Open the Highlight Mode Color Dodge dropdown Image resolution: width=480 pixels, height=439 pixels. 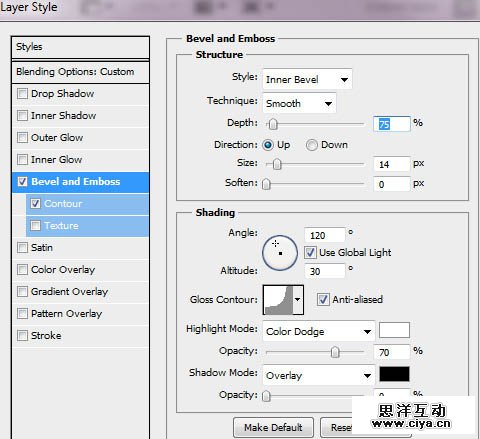click(319, 331)
